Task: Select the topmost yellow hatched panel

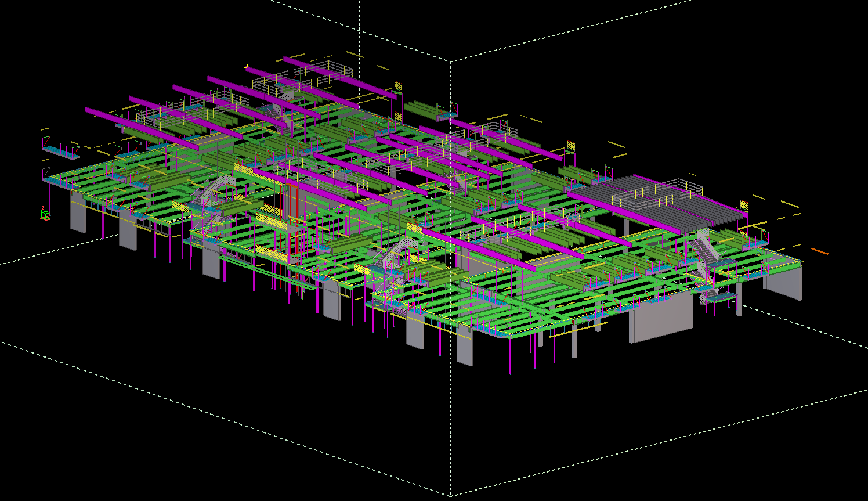Action: (x=398, y=86)
